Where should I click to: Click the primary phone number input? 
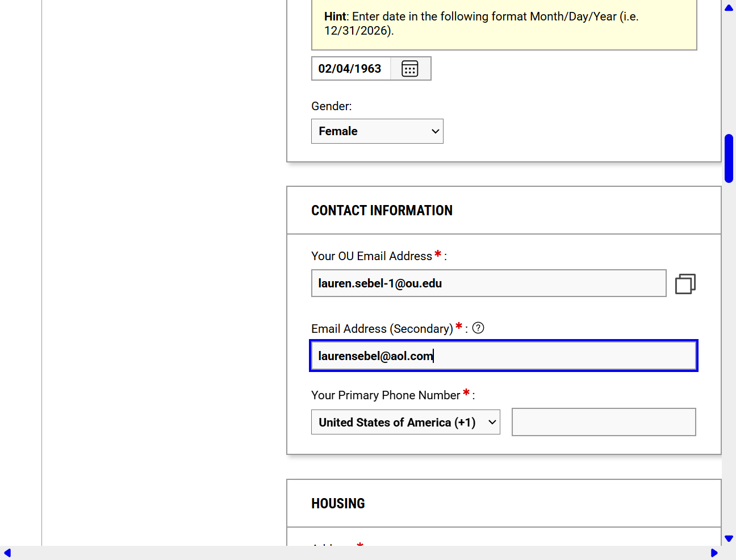coord(604,422)
